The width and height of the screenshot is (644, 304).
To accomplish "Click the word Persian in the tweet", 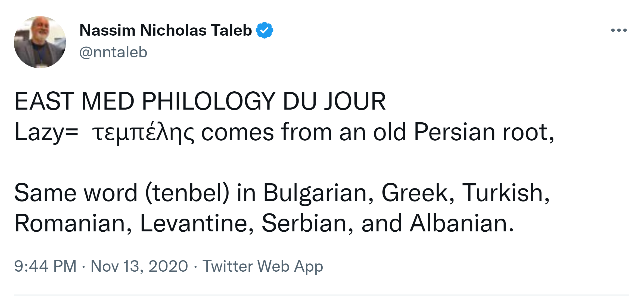I will (454, 132).
